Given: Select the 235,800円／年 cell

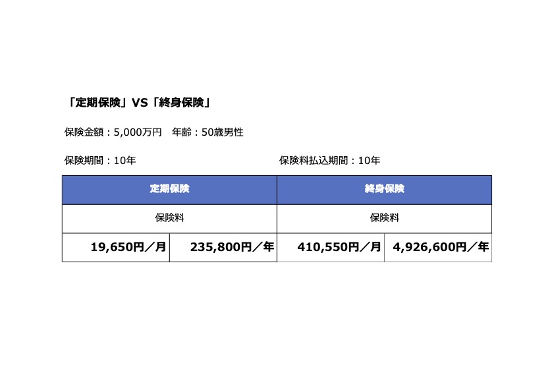Looking at the screenshot, I should tap(223, 248).
